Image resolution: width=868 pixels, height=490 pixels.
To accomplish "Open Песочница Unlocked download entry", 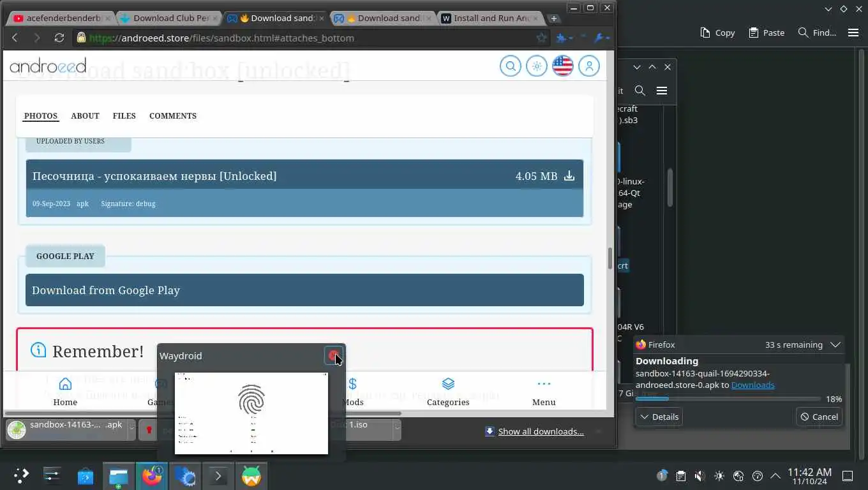I will 304,188.
